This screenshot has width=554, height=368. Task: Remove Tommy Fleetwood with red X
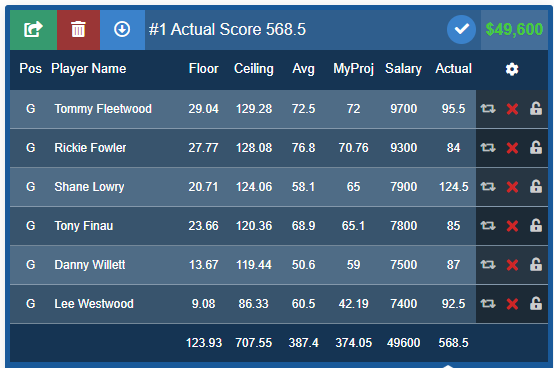[512, 109]
